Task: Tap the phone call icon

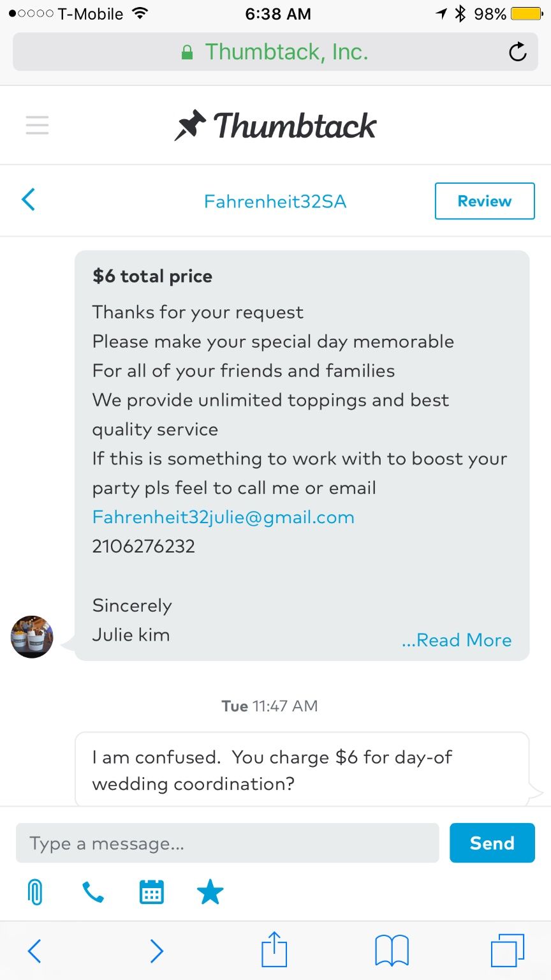Action: (x=93, y=892)
